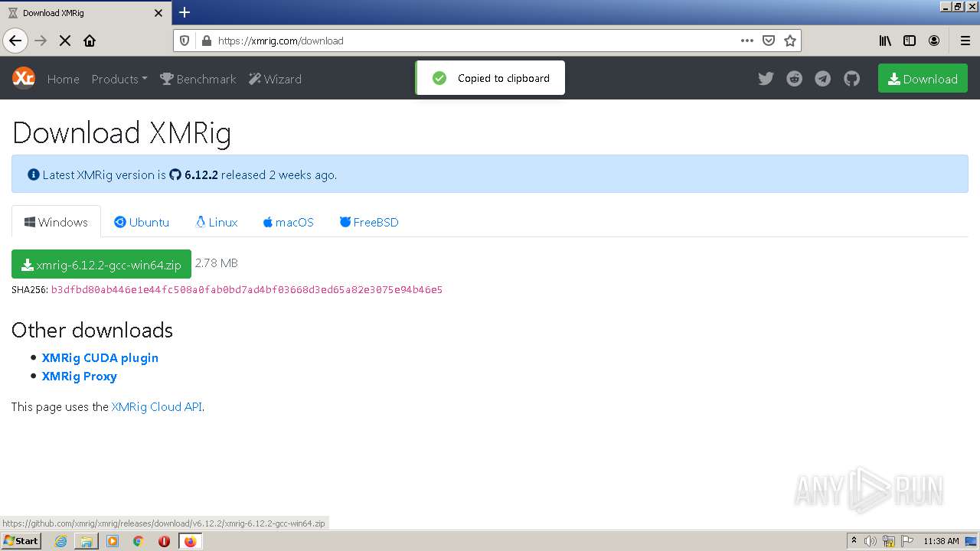Save page to Pocket
Viewport: 980px width, 551px height.
pyautogui.click(x=769, y=41)
